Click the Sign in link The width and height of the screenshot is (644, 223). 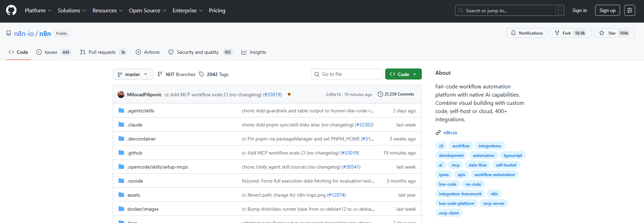click(580, 10)
